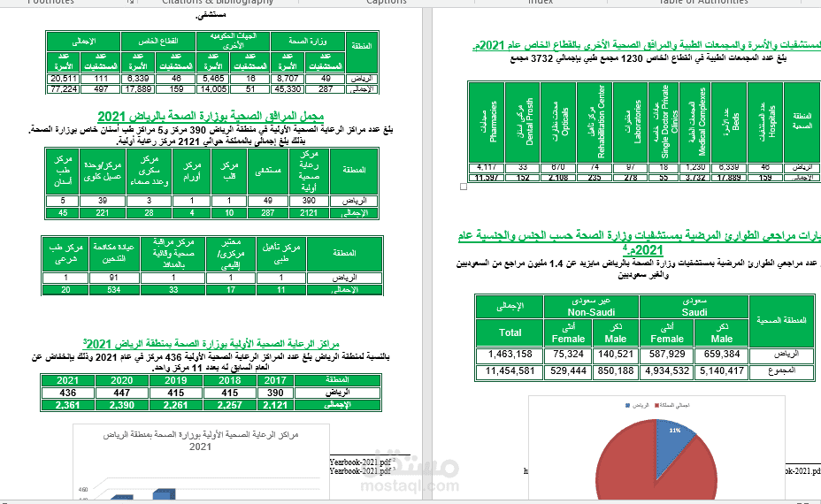Viewport: 821px width, 504px height.
Task: Click the Single Doctor Private Clinics header
Action: click(664, 122)
